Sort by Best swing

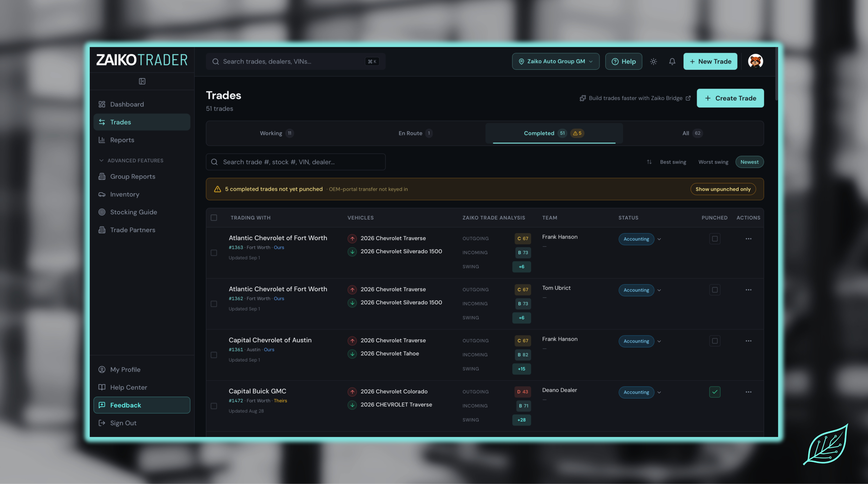click(x=673, y=162)
